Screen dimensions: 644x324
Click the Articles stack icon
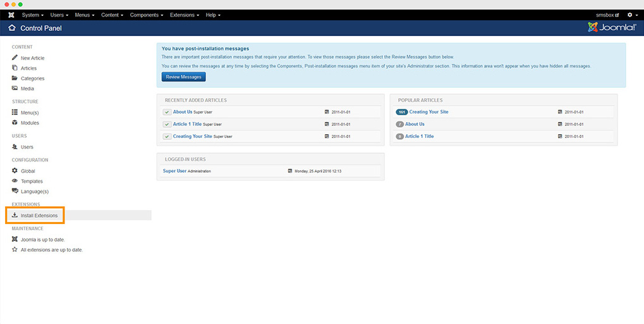point(15,68)
